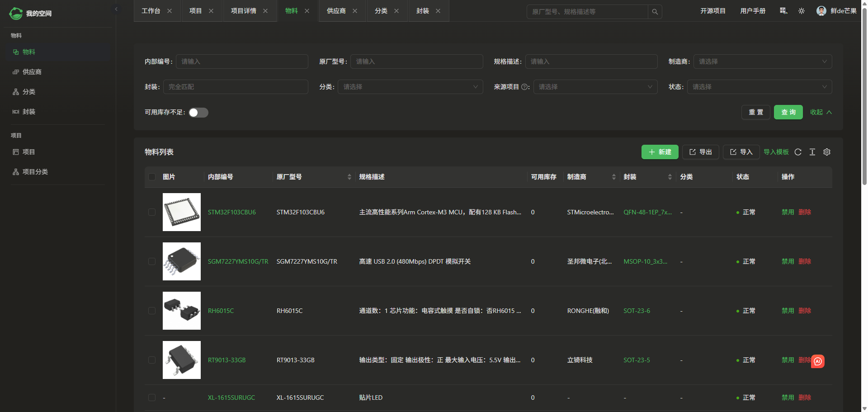Toggle the light/dark theme sun icon
Viewport: 868px width, 412px height.
[x=801, y=11]
